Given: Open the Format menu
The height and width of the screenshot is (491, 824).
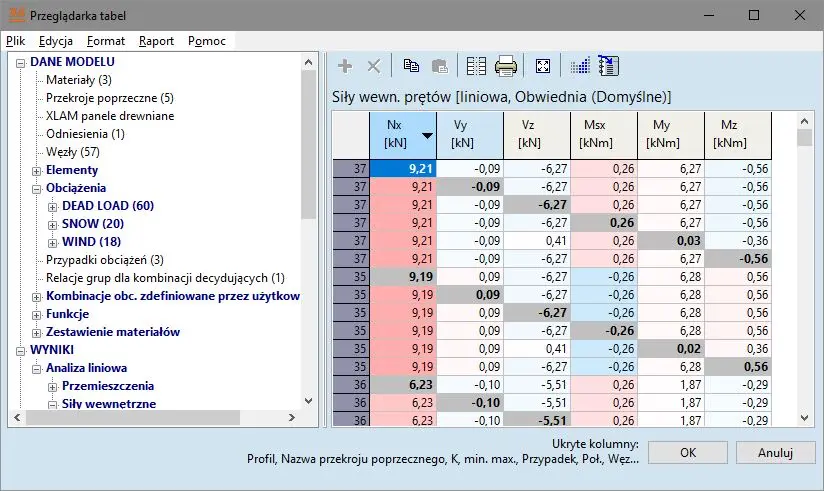Looking at the screenshot, I should [x=106, y=41].
